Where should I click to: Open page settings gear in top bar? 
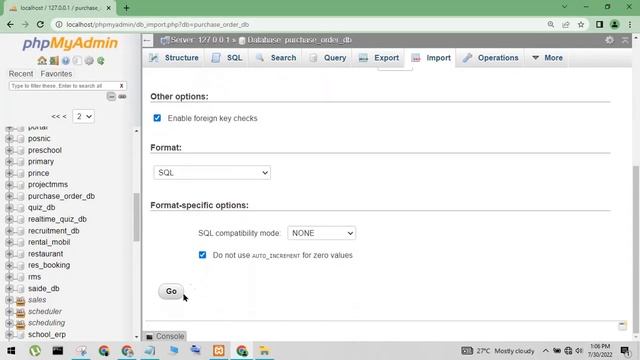click(x=609, y=40)
